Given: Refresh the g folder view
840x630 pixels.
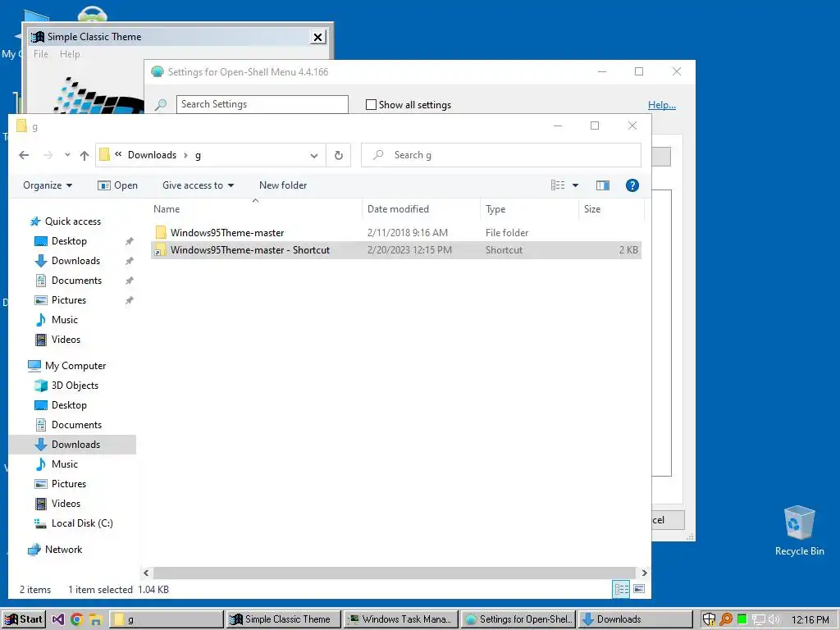Looking at the screenshot, I should [x=339, y=155].
